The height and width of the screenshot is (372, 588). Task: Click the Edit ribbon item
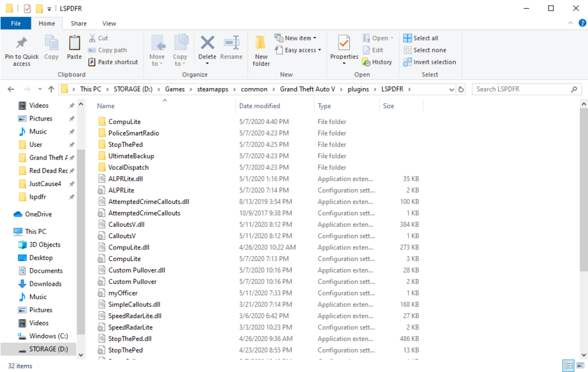(373, 50)
